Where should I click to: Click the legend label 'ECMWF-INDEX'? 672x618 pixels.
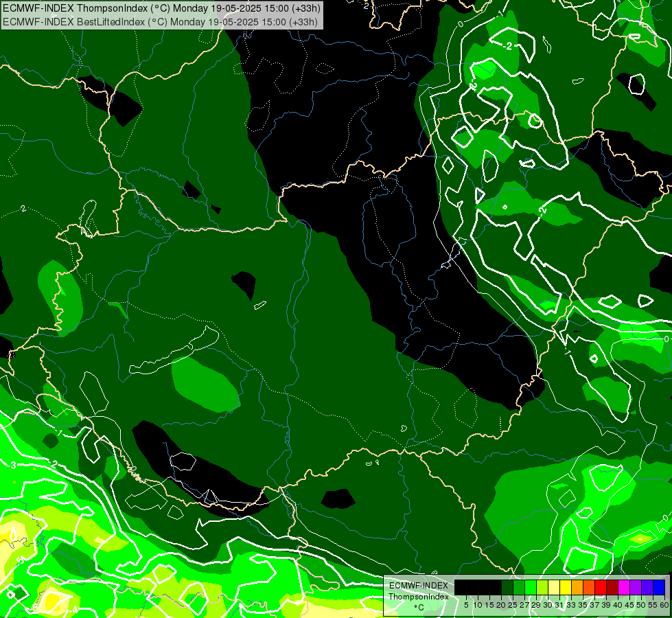click(419, 586)
